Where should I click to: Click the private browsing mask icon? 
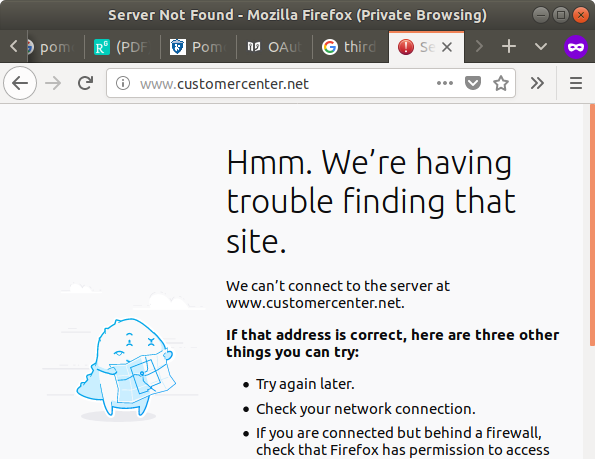tap(576, 47)
